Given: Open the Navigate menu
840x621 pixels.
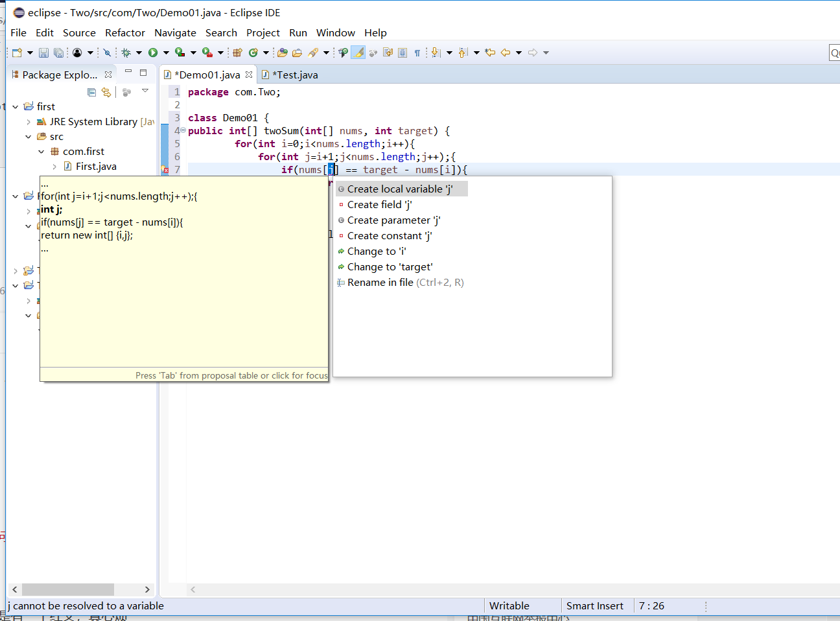Looking at the screenshot, I should pyautogui.click(x=175, y=32).
